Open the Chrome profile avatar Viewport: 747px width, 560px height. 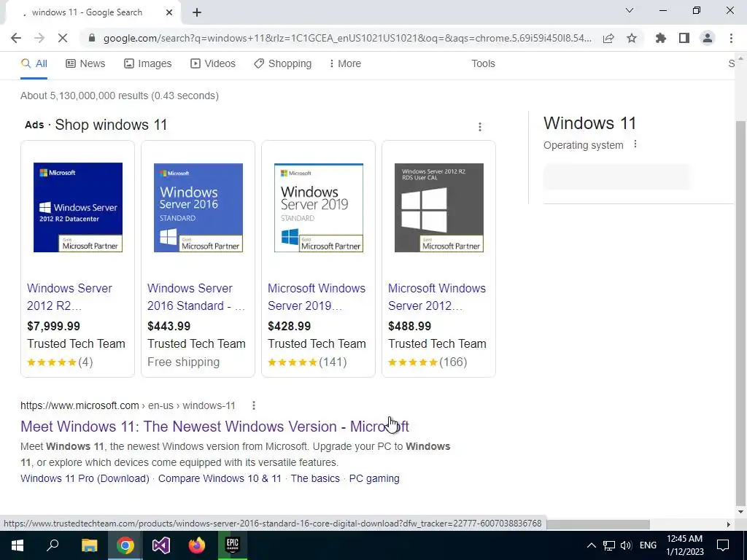(x=708, y=38)
